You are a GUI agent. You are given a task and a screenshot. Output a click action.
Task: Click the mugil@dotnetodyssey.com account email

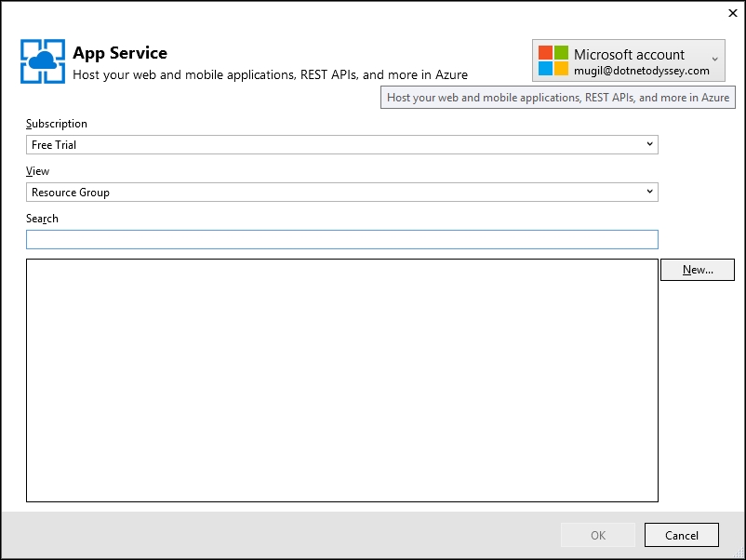(x=641, y=71)
